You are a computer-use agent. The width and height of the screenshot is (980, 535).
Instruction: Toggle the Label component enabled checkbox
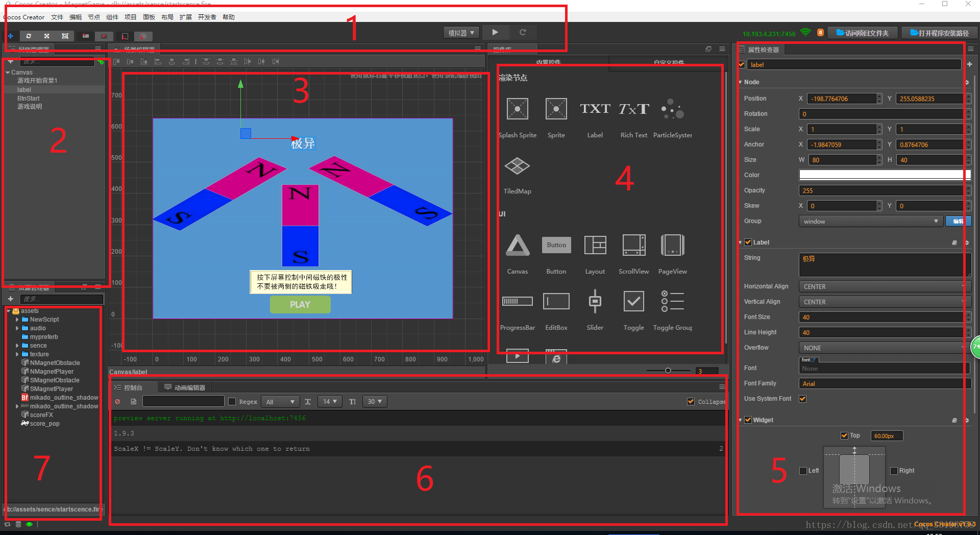[748, 242]
